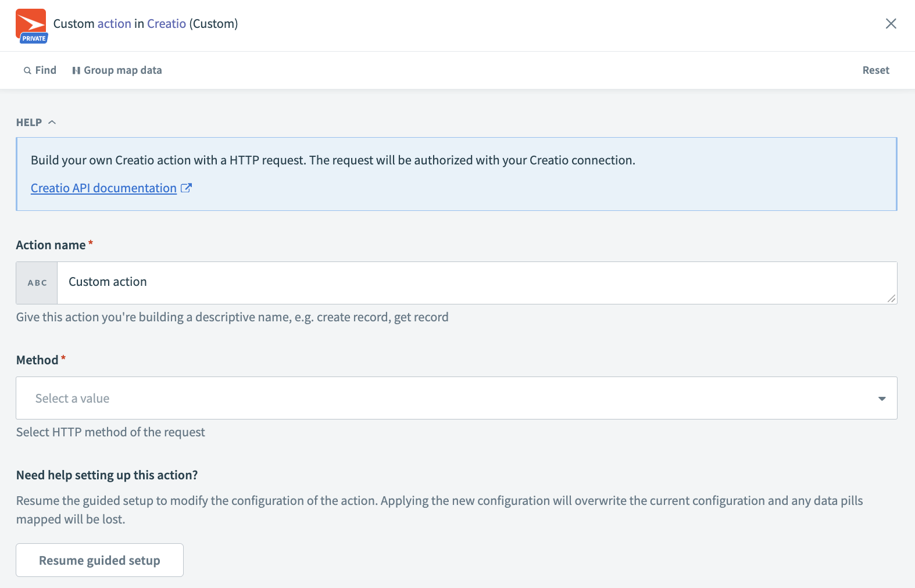Open the Creatio API documentation link
The image size is (915, 588).
click(x=103, y=188)
